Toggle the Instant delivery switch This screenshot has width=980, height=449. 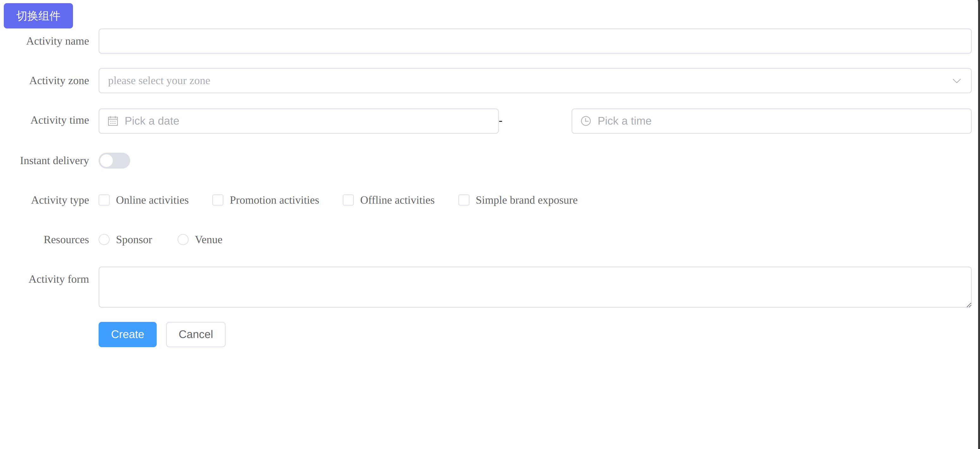point(114,161)
